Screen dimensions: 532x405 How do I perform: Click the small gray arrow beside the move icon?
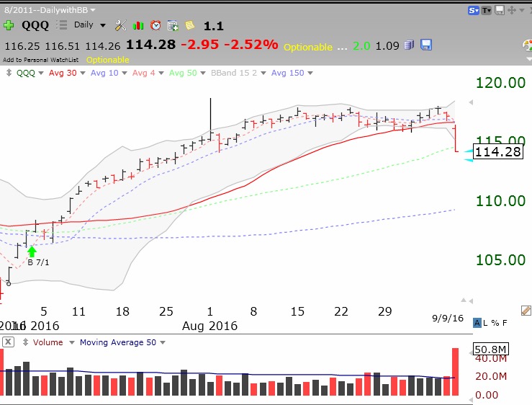click(x=522, y=11)
